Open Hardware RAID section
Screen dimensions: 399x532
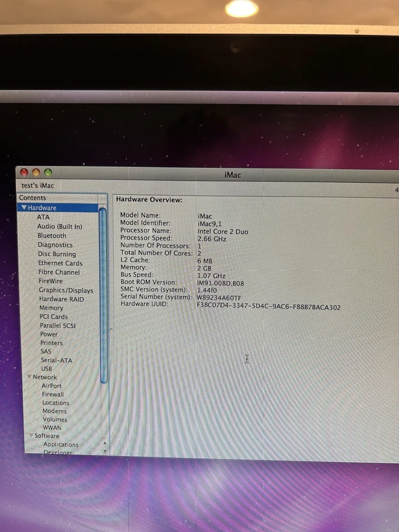[x=62, y=299]
